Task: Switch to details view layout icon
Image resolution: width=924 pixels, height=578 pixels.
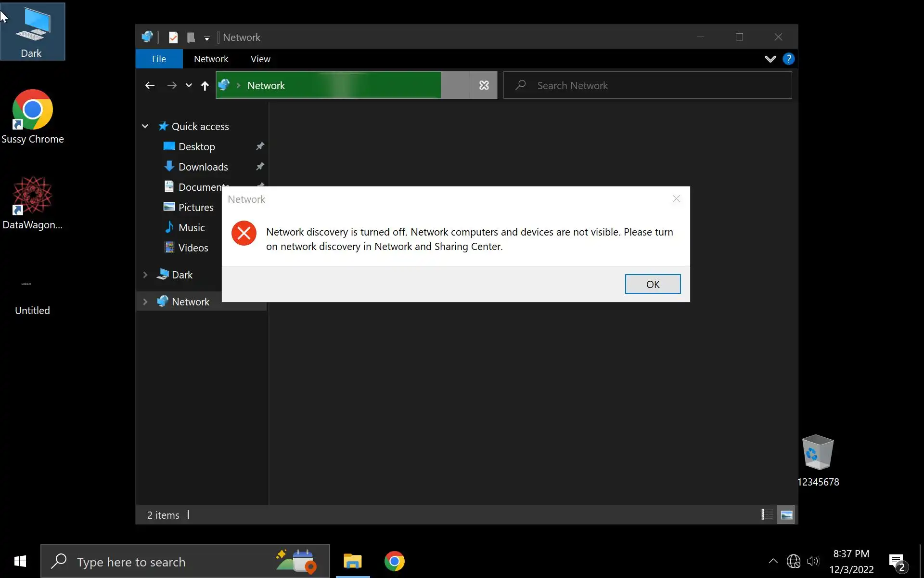Action: click(767, 515)
